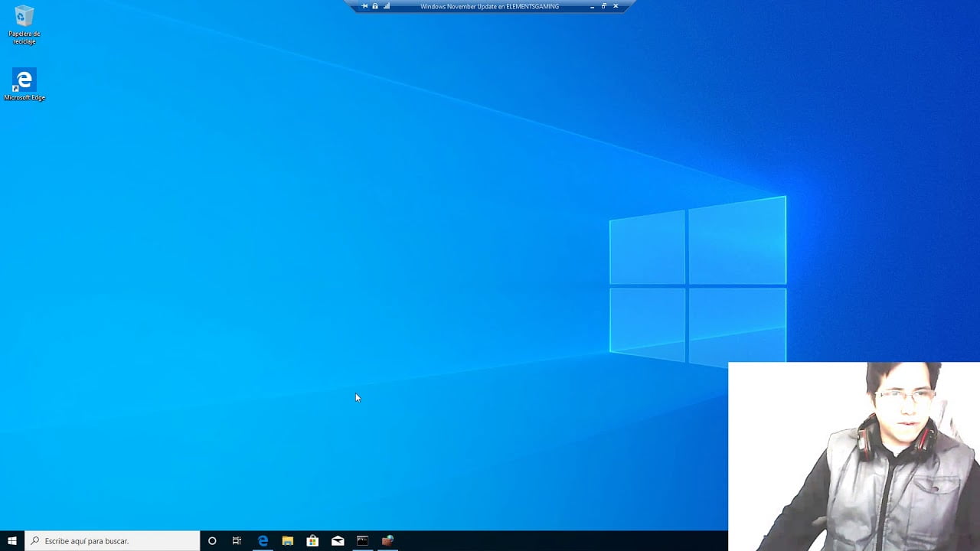Viewport: 980px width, 551px height.
Task: Open the Start menu
Action: coord(11,541)
